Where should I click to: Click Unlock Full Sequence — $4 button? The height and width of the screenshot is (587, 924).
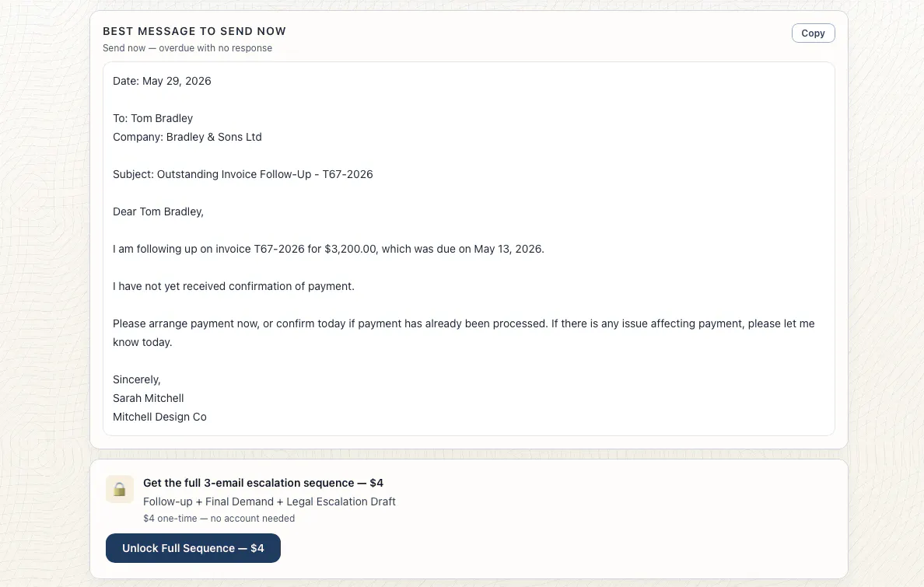194,548
